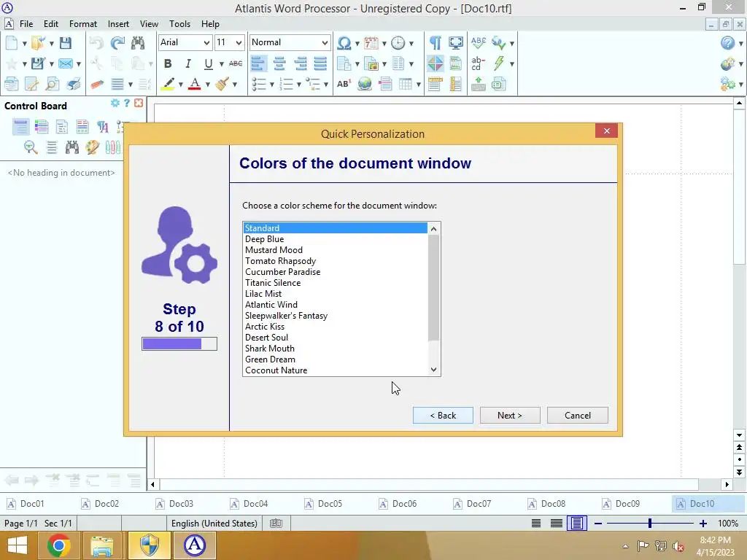Close the Quick Personalization dialog
This screenshot has height=560, width=747.
point(606,131)
